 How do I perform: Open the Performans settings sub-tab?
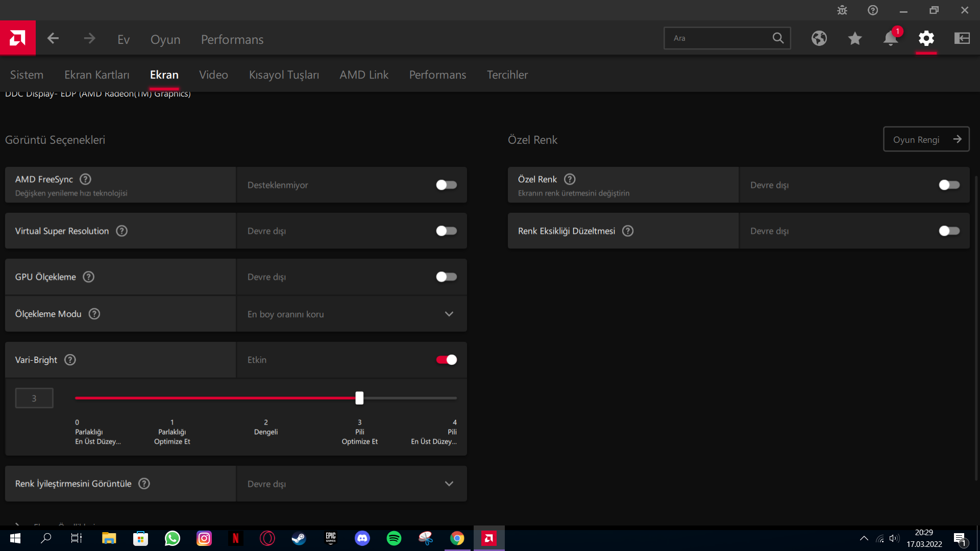pos(437,74)
